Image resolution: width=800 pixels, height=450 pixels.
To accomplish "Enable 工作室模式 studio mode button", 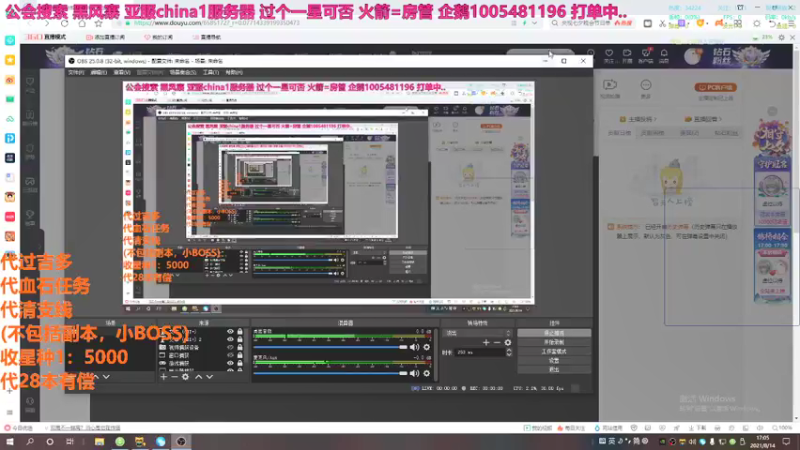I will tap(554, 352).
